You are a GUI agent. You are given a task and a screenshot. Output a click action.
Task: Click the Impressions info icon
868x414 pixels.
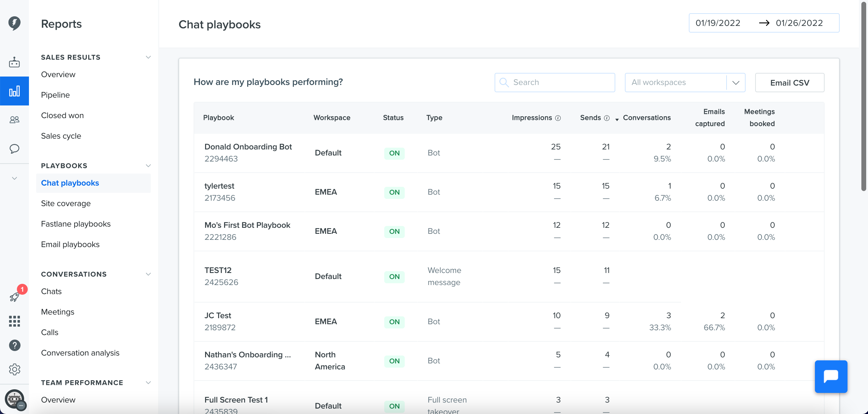coord(558,118)
